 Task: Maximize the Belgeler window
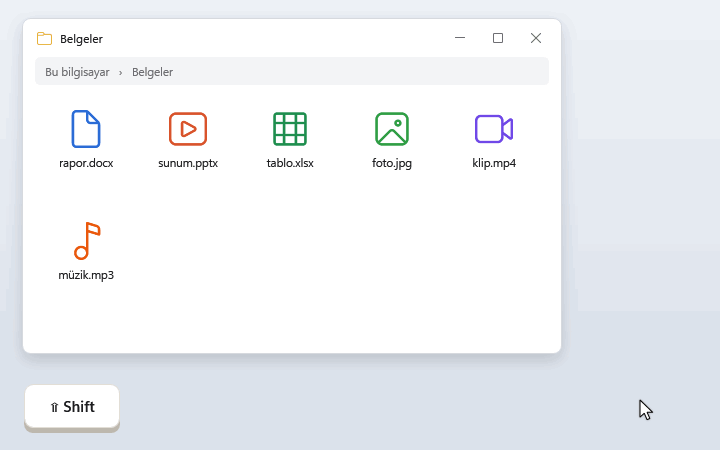(x=498, y=38)
